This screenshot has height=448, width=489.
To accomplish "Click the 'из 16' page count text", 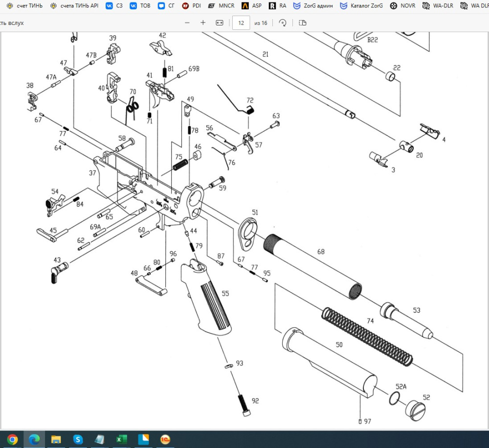I will click(x=261, y=23).
